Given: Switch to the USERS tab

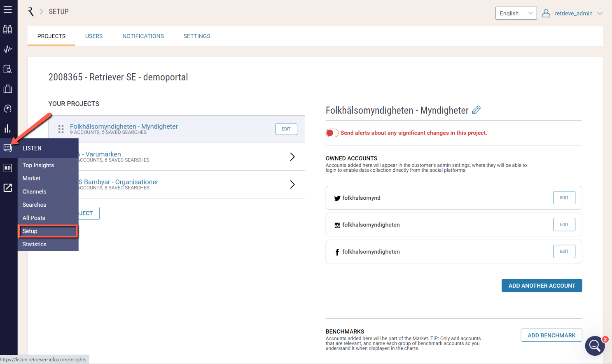Looking at the screenshot, I should [x=94, y=36].
